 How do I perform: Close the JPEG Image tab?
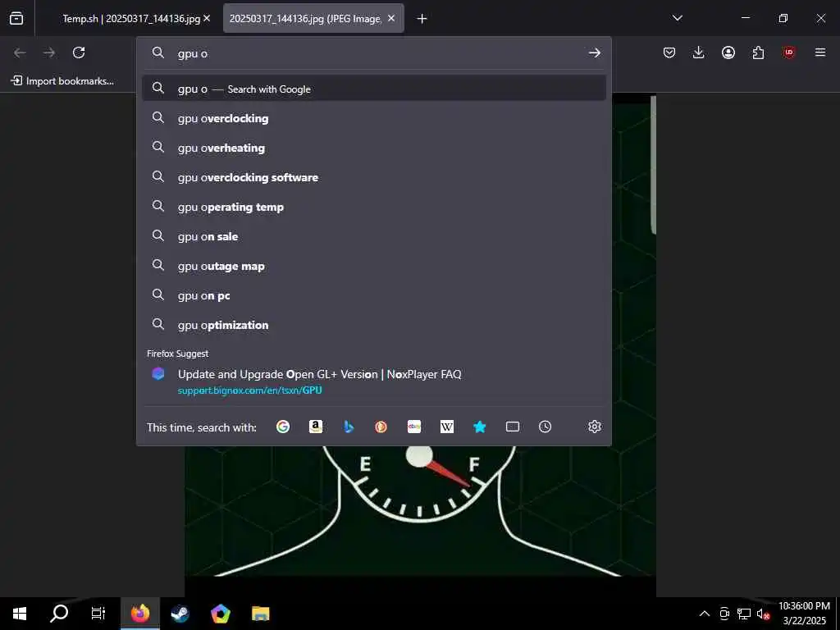click(x=391, y=18)
